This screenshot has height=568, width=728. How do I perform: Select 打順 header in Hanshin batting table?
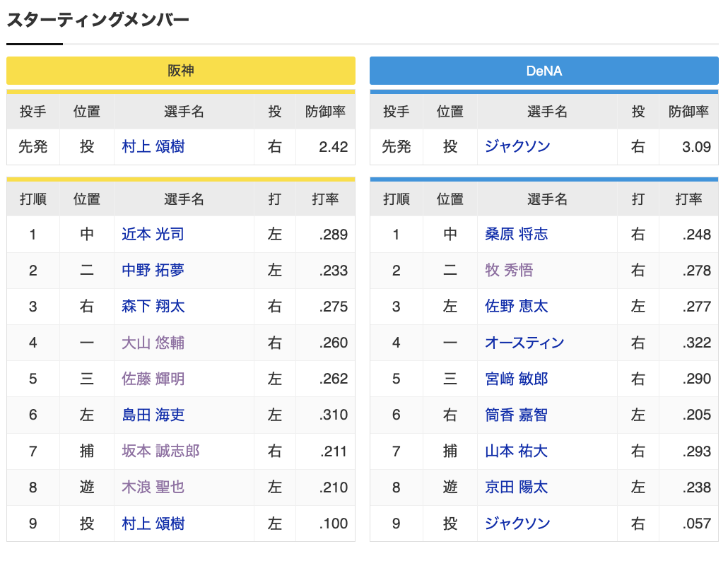pos(33,199)
